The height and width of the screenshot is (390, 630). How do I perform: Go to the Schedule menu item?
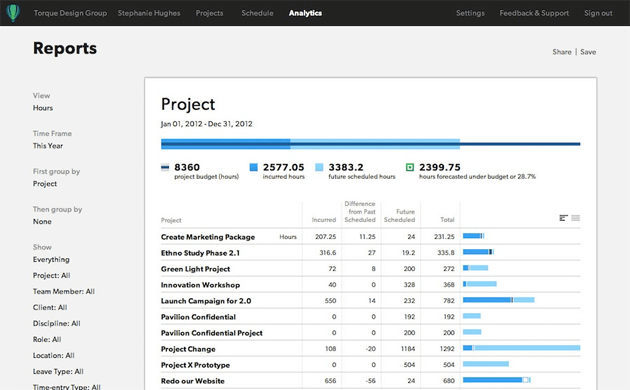pos(257,13)
